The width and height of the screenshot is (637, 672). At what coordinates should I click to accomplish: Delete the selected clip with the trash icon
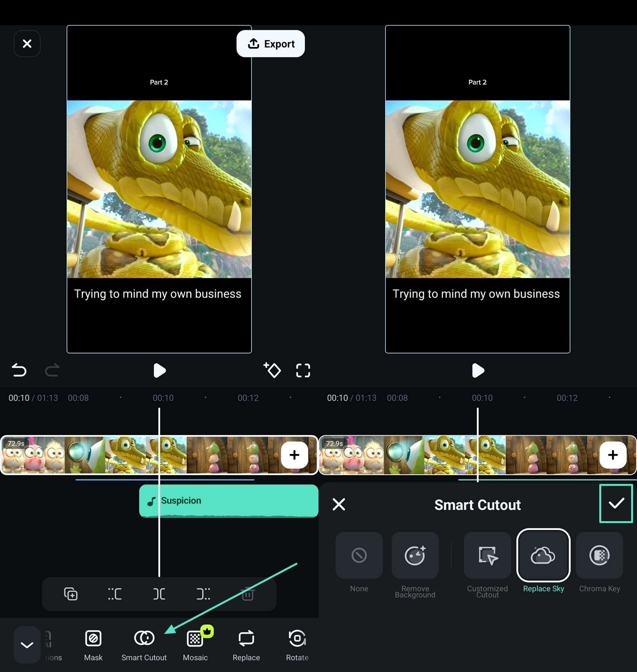248,594
